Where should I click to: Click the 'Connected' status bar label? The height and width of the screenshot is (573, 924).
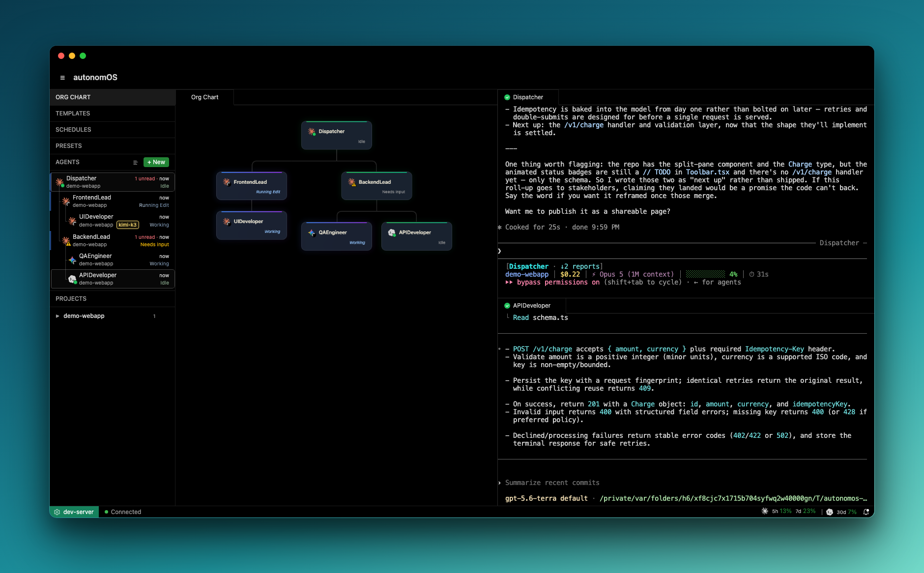(126, 512)
